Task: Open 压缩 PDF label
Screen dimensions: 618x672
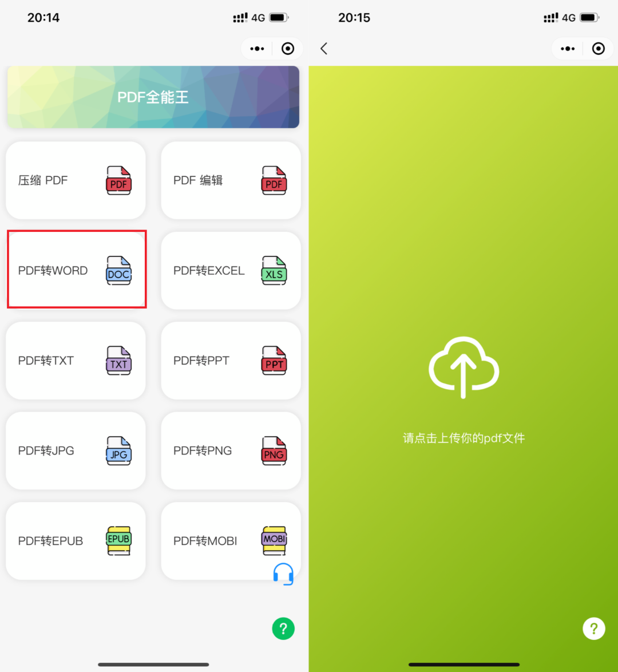Action: tap(43, 180)
